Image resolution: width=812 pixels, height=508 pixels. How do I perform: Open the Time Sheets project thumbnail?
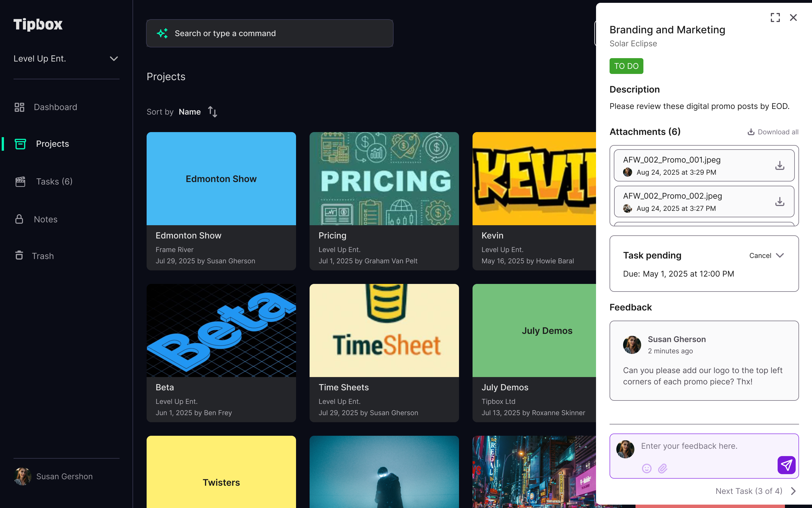pyautogui.click(x=384, y=330)
